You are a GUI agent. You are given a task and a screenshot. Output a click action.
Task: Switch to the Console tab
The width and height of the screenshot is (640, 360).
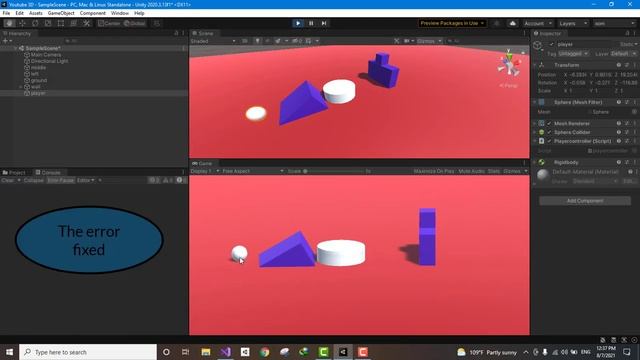48,172
